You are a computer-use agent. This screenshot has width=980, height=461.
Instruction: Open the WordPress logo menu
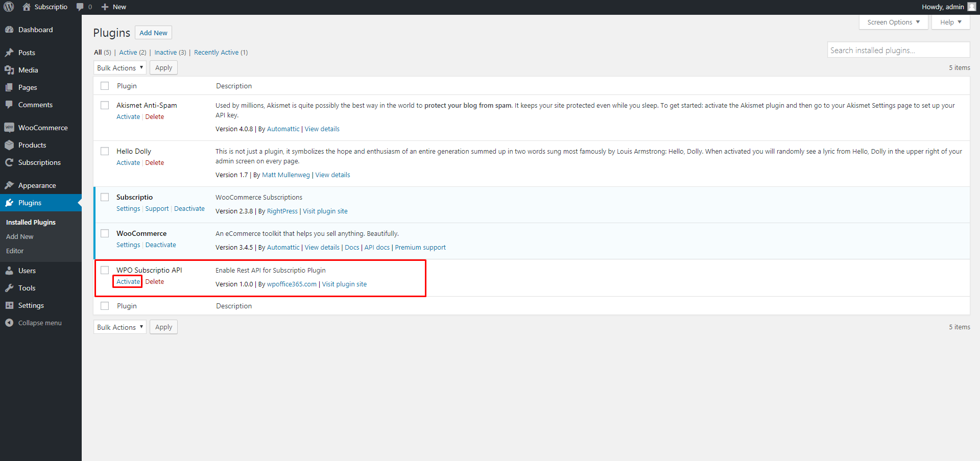tap(8, 7)
